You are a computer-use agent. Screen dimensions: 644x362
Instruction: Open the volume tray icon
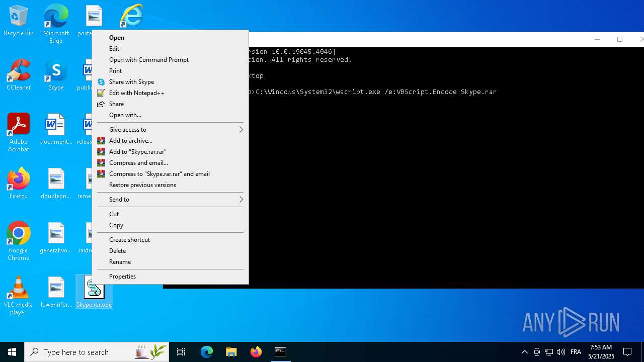tap(561, 352)
